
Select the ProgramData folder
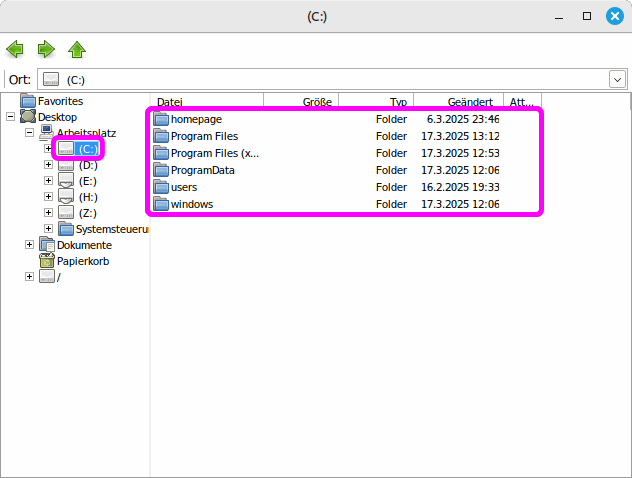click(202, 170)
